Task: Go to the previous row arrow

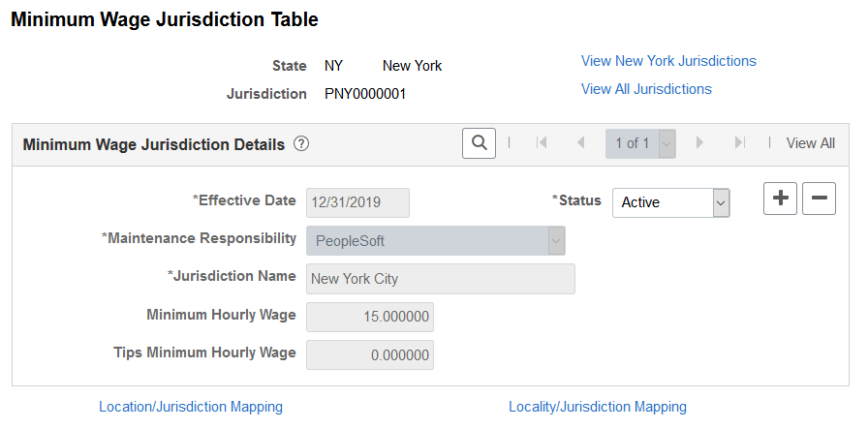Action: (x=580, y=143)
